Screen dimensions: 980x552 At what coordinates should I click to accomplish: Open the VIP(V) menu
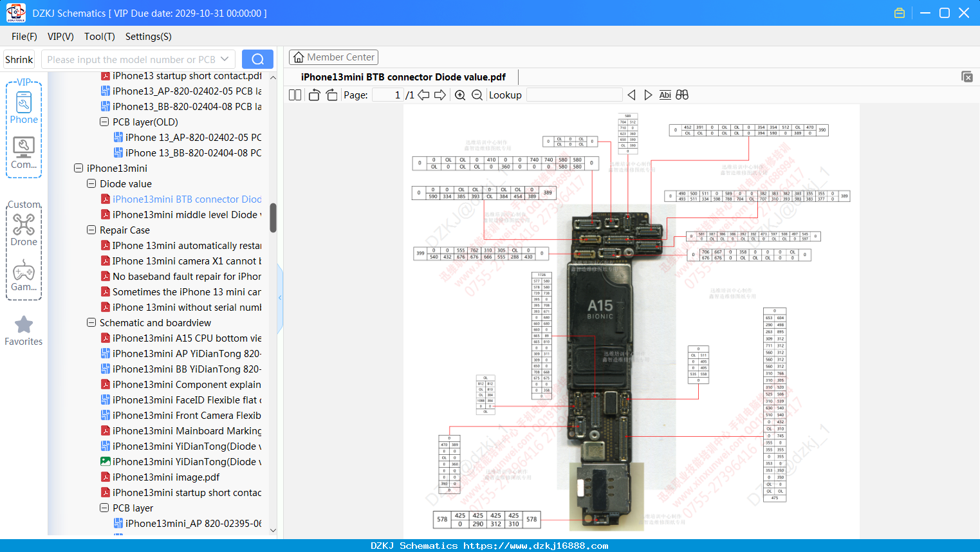60,37
